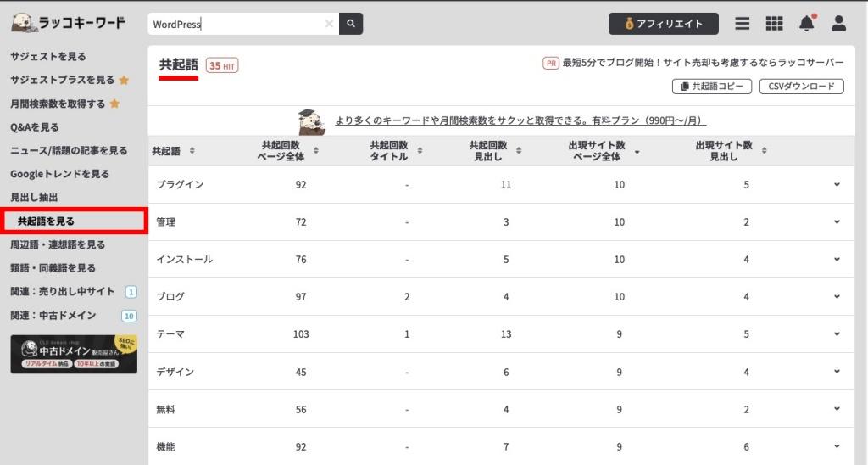The width and height of the screenshot is (868, 465).
Task: Sort by 共起回数 見出し column
Action: (519, 151)
